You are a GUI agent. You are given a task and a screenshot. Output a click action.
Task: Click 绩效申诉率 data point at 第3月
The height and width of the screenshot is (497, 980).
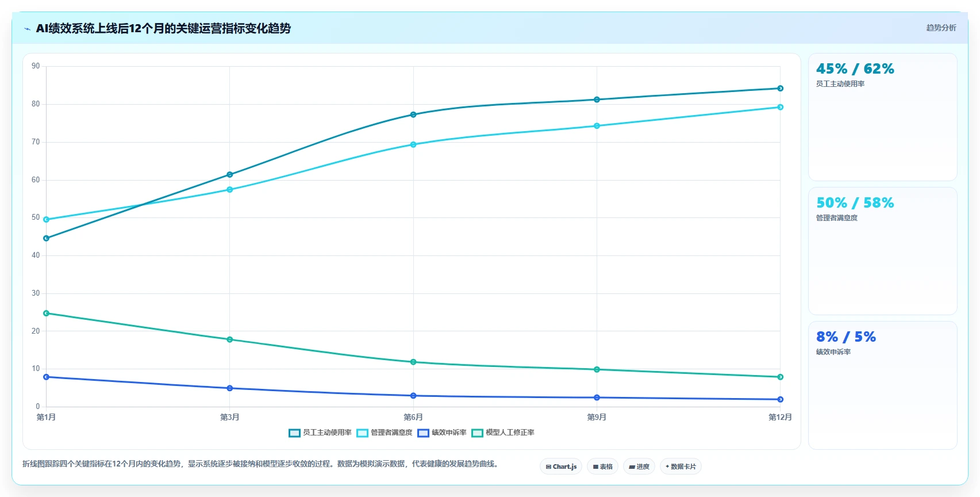tap(230, 388)
